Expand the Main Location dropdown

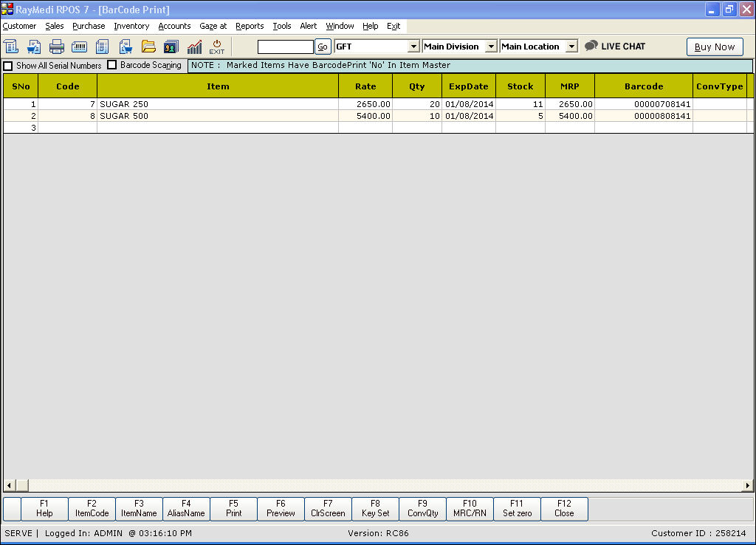[x=571, y=47]
